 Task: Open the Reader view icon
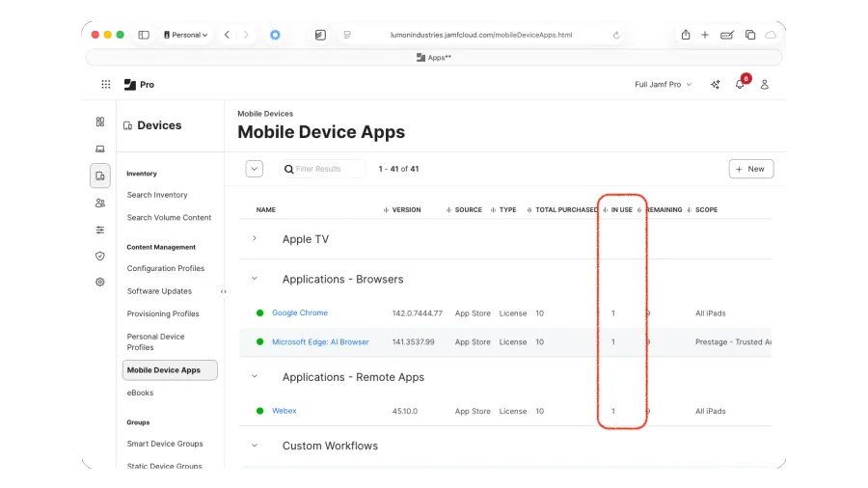coord(320,35)
